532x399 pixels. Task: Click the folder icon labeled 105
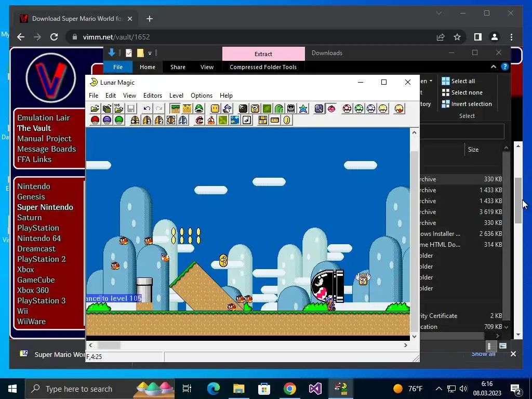click(x=119, y=109)
